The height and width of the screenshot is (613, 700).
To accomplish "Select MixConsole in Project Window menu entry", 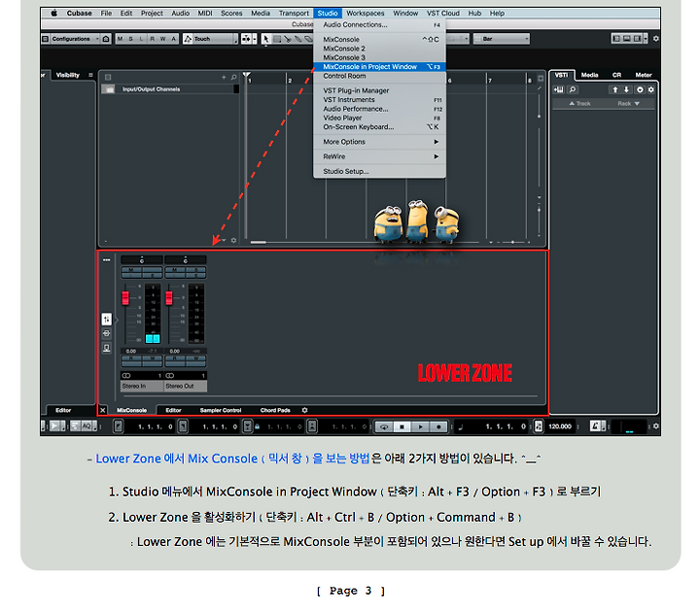I will click(379, 66).
